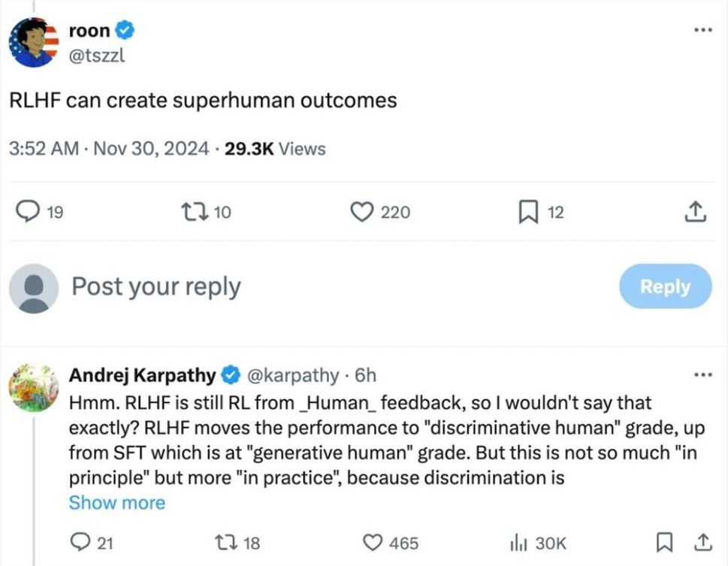The width and height of the screenshot is (728, 566).
Task: Like Andrej Karpathy's reply
Action: pos(373,542)
